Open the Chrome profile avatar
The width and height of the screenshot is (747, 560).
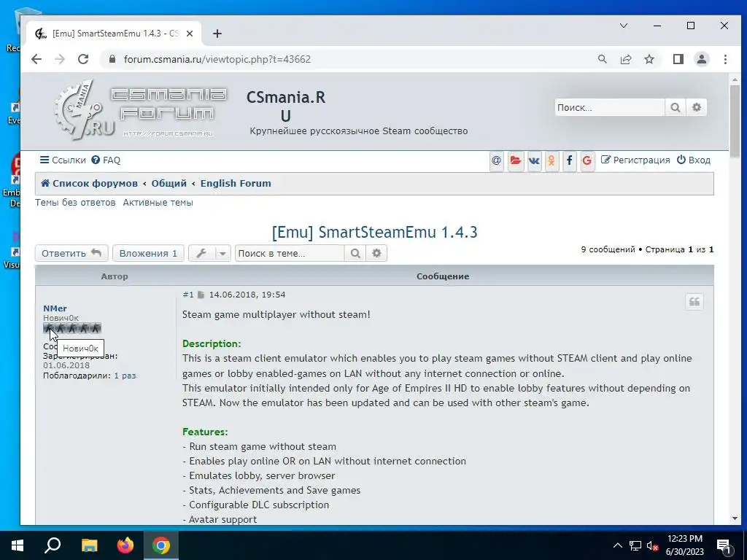click(701, 59)
